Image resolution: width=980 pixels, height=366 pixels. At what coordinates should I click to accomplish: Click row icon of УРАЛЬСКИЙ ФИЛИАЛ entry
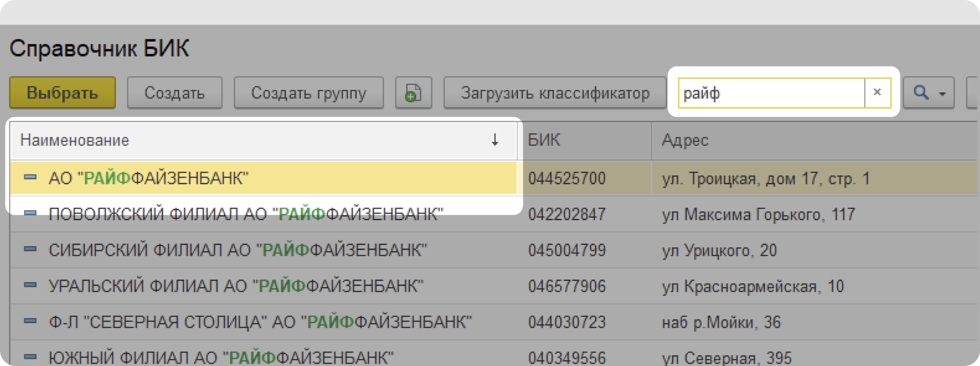click(30, 285)
